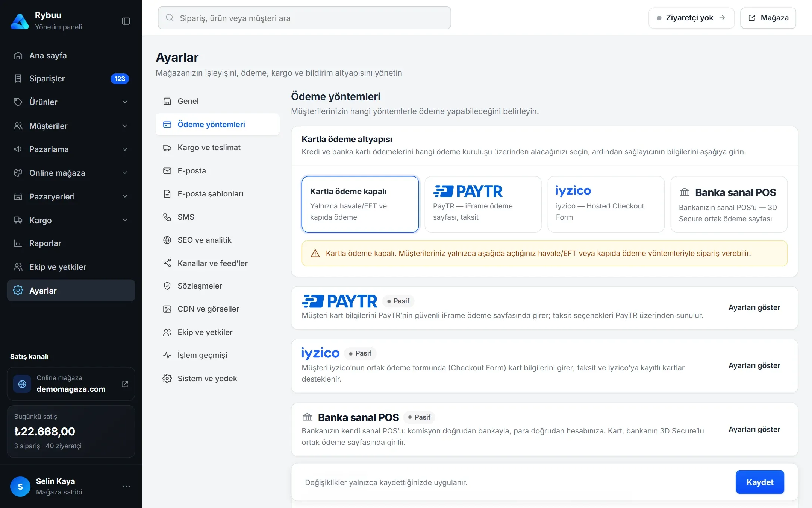The width and height of the screenshot is (812, 508).
Task: Click the search magnifier icon
Action: (170, 18)
